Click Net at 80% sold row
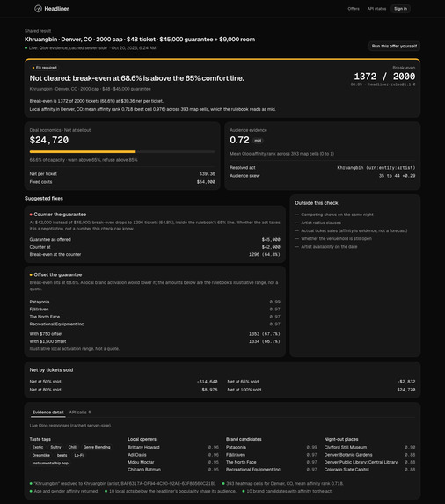The image size is (445, 504). tap(123, 390)
